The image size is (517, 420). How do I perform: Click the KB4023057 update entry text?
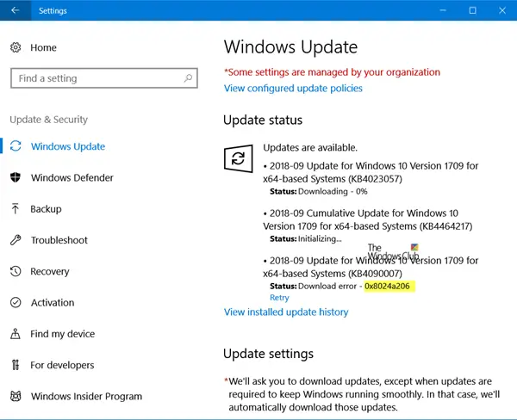(371, 172)
